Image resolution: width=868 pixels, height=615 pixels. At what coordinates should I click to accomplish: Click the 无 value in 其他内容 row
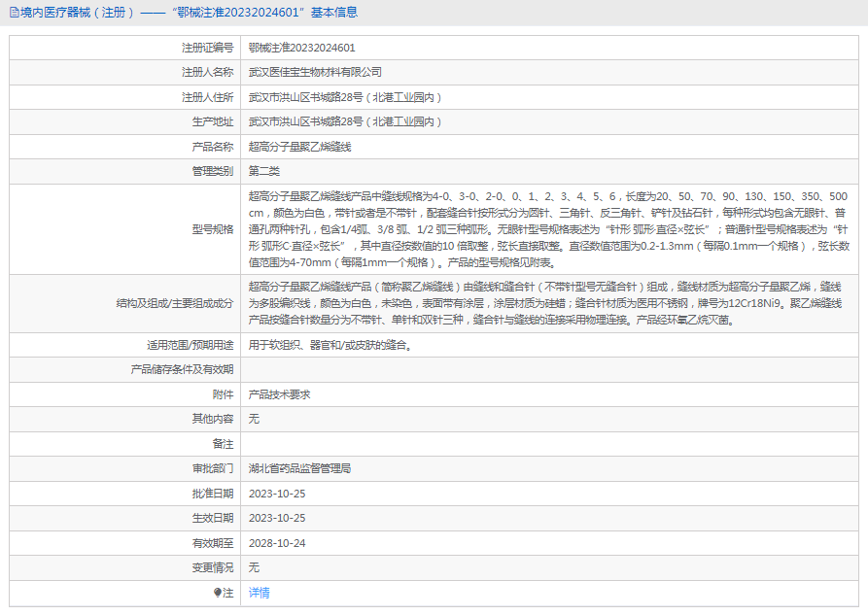click(254, 419)
